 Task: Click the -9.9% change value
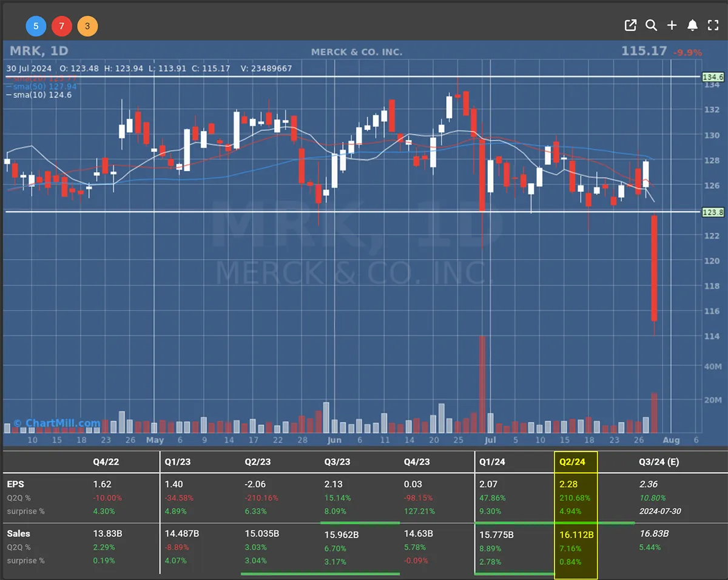[687, 53]
